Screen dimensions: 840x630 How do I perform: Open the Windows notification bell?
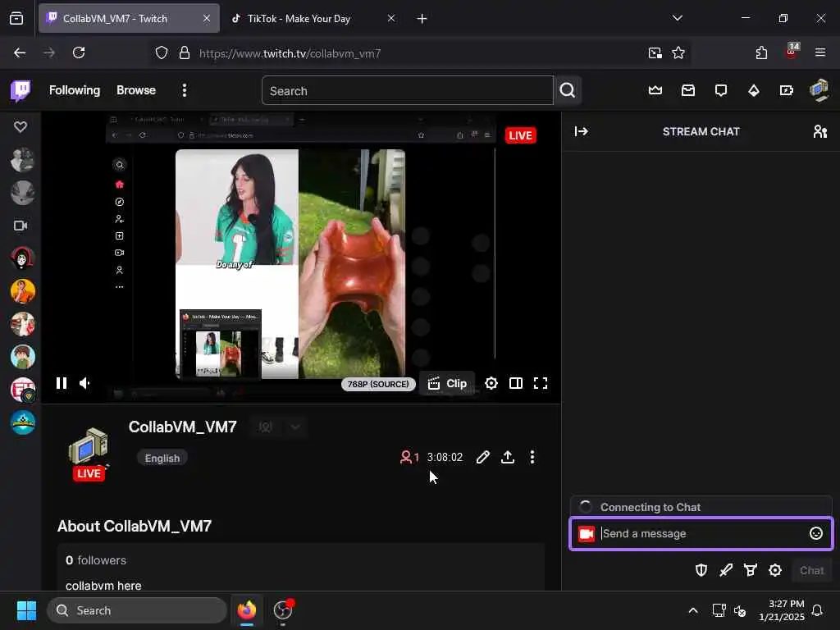817,610
